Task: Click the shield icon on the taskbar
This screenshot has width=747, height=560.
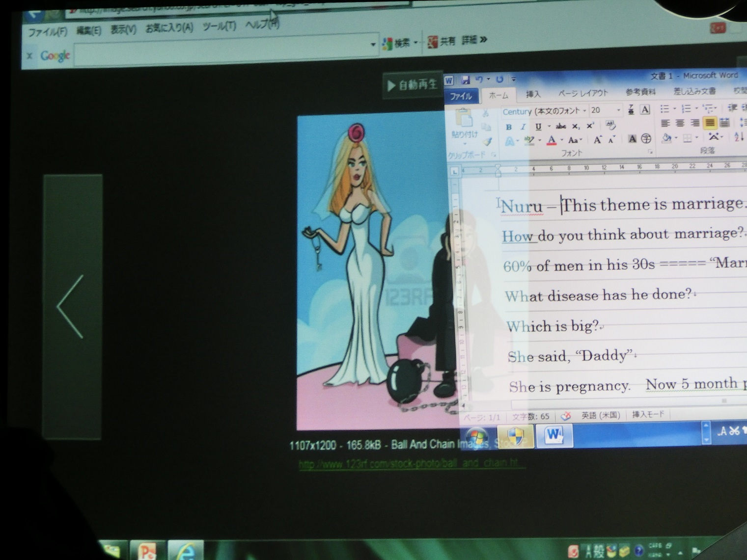Action: (515, 436)
